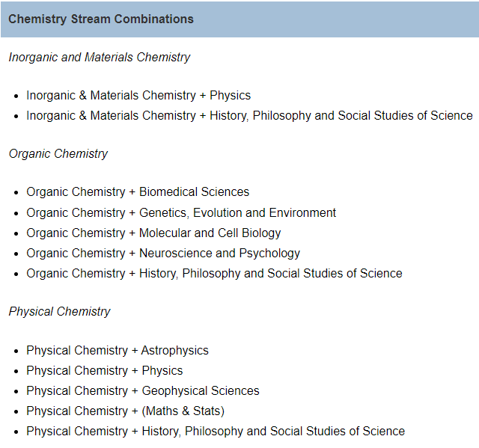Click the Chemistry Stream Combinations header
Viewport: 479px width, 448px height.
click(x=101, y=19)
